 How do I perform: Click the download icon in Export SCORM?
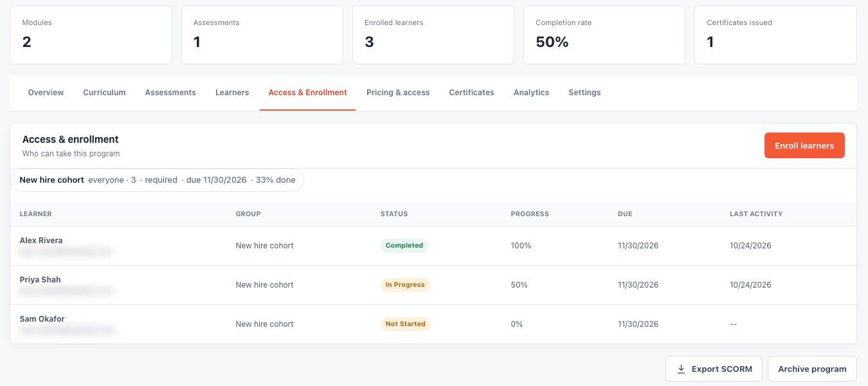pyautogui.click(x=682, y=369)
